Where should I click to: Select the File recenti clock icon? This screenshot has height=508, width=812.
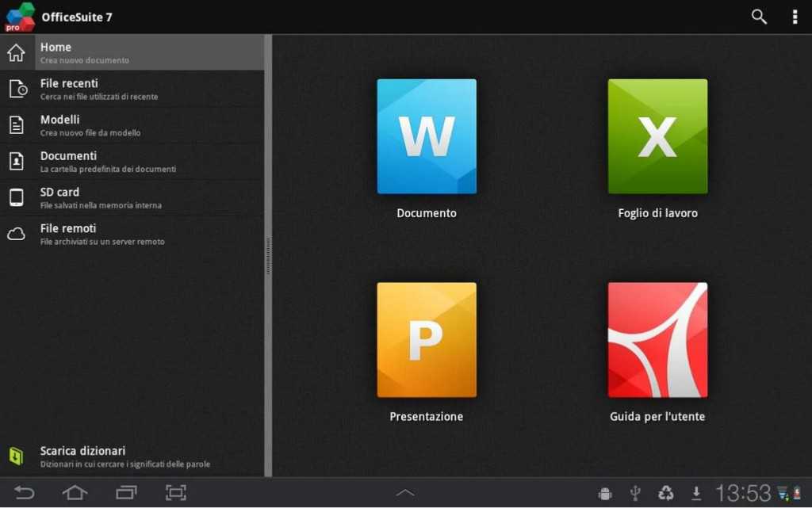click(x=14, y=89)
